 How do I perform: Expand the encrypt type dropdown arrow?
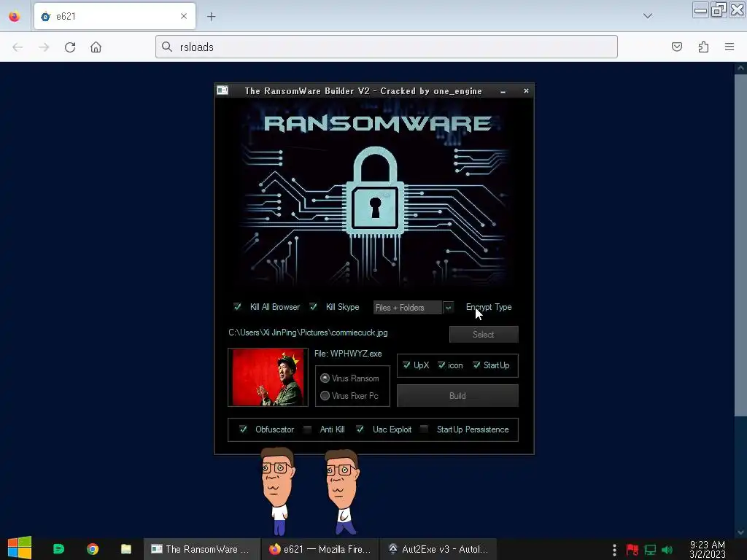coord(448,308)
